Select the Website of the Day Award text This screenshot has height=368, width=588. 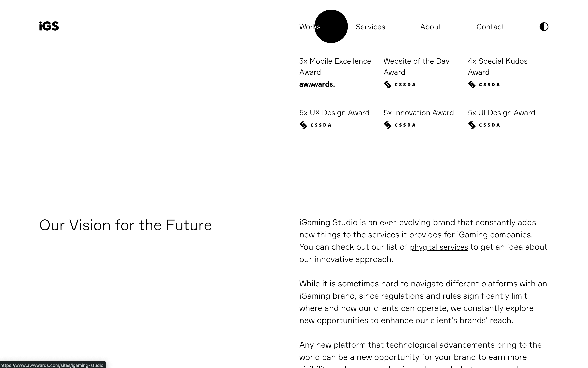coord(416,66)
